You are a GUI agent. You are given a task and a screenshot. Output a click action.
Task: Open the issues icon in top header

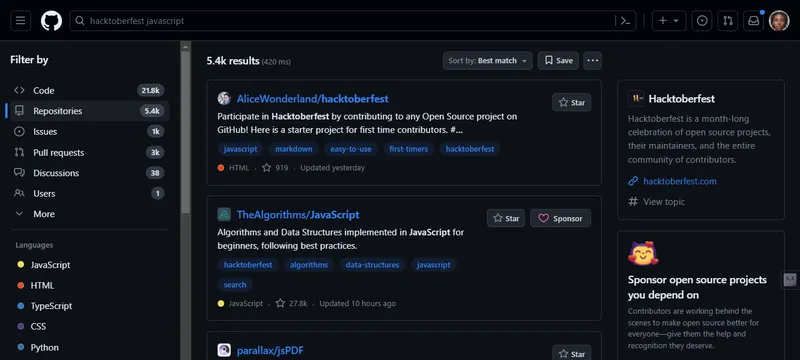pos(702,21)
